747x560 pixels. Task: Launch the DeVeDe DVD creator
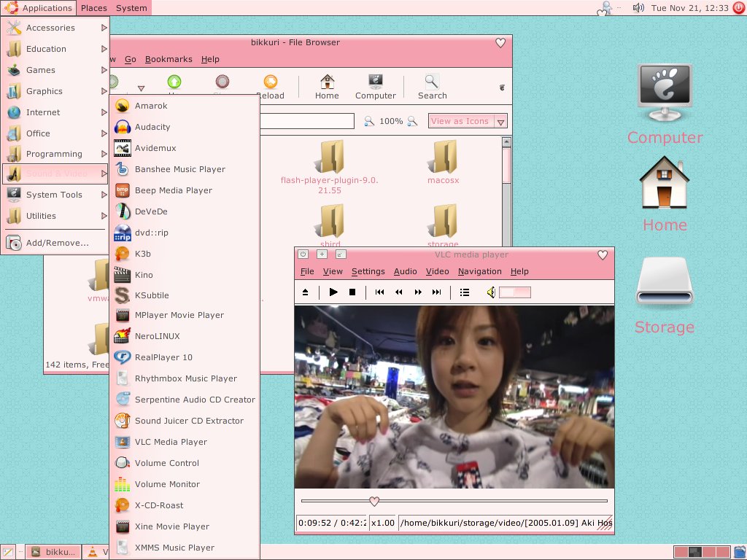[185, 211]
